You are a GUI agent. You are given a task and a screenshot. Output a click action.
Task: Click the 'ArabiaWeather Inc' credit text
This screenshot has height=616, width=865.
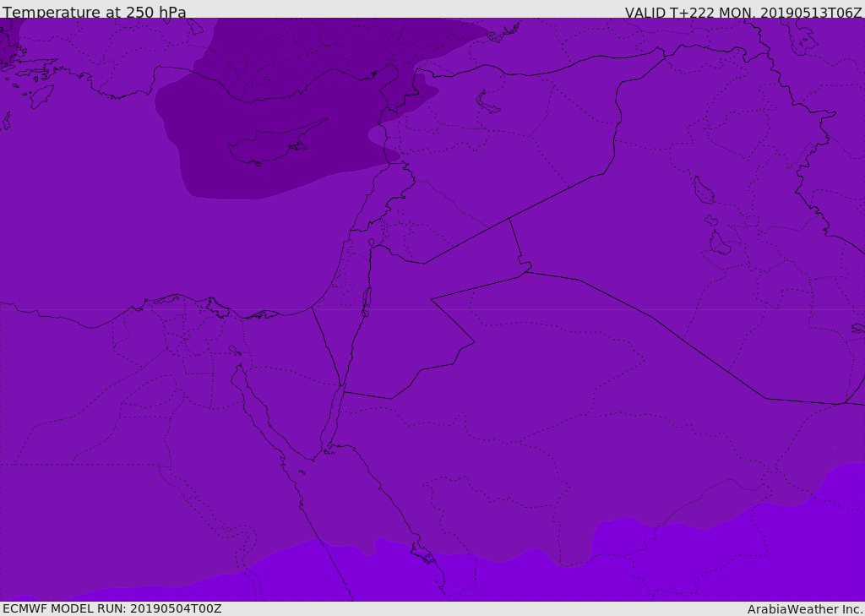pos(805,609)
